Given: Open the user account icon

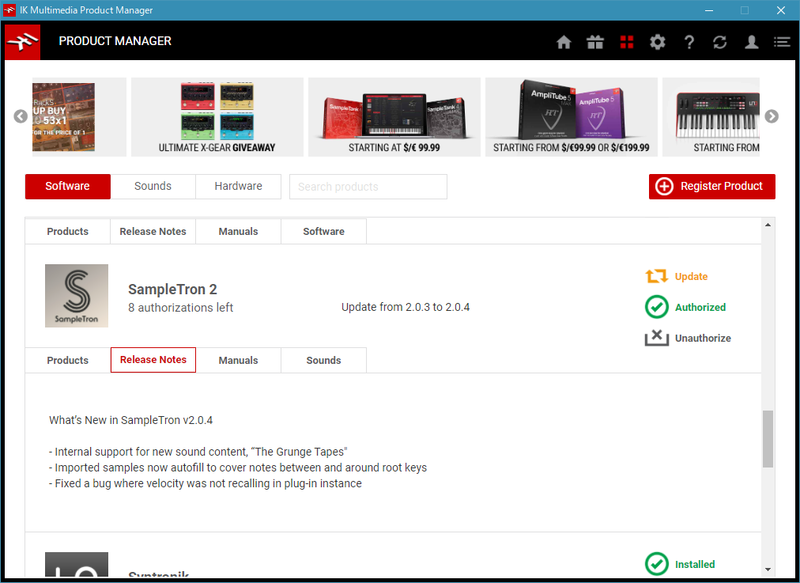Looking at the screenshot, I should click(x=751, y=42).
